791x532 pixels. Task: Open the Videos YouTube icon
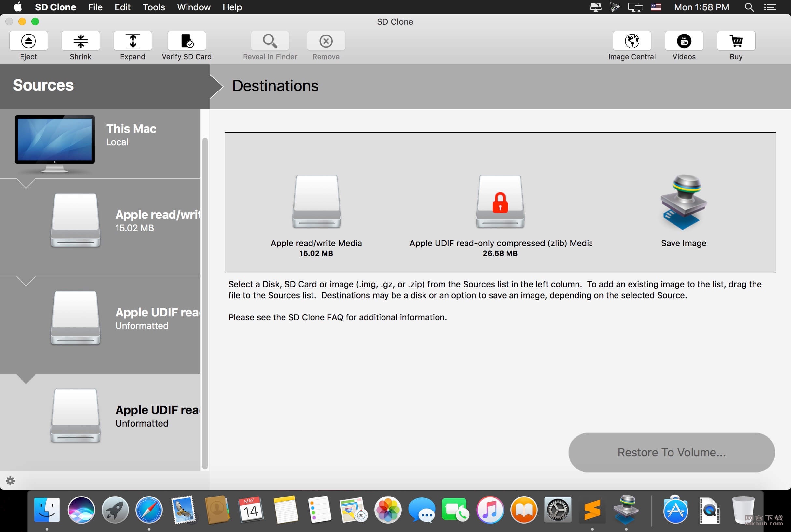(x=684, y=41)
